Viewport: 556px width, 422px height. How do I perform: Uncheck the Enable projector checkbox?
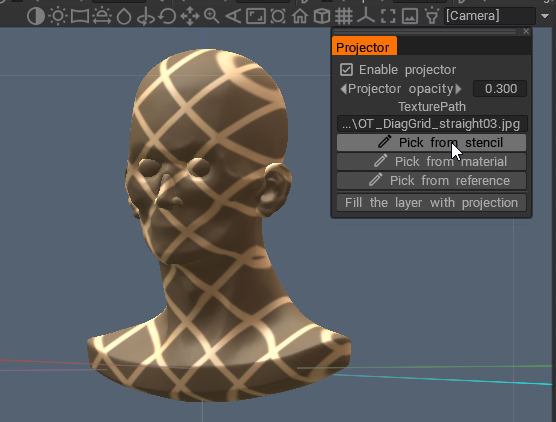click(346, 70)
